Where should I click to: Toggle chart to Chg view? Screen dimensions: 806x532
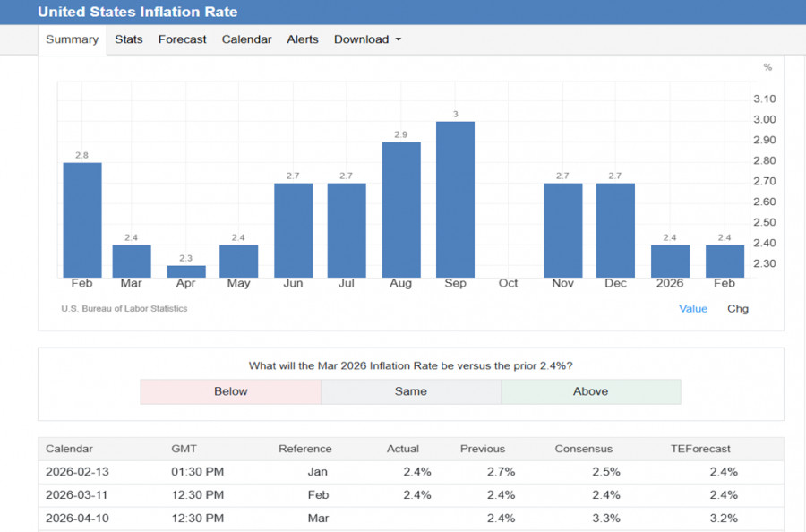737,309
